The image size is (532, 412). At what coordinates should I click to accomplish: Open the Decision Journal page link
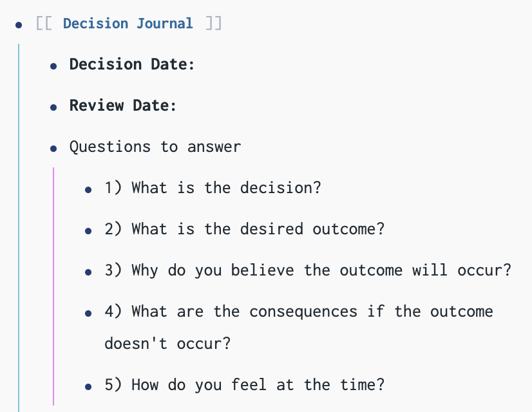pyautogui.click(x=128, y=24)
